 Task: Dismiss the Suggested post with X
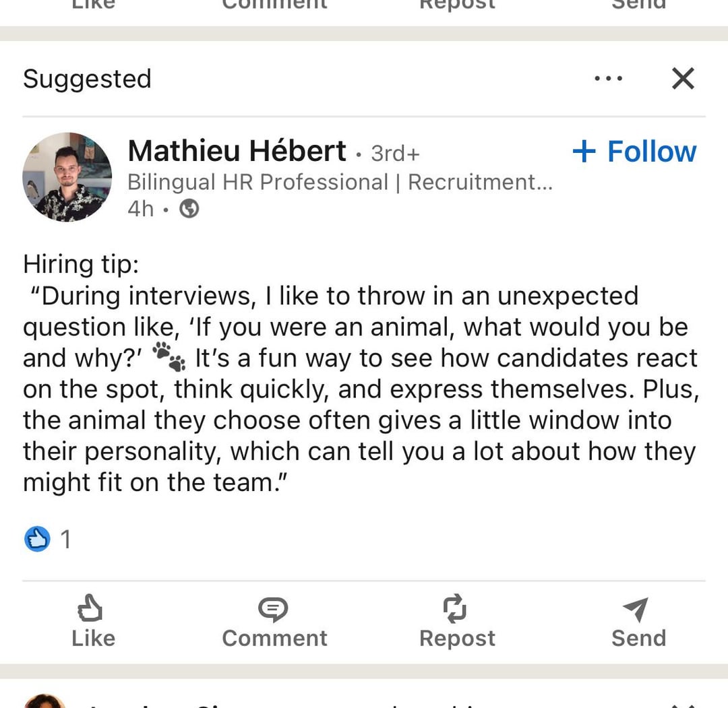pos(683,78)
